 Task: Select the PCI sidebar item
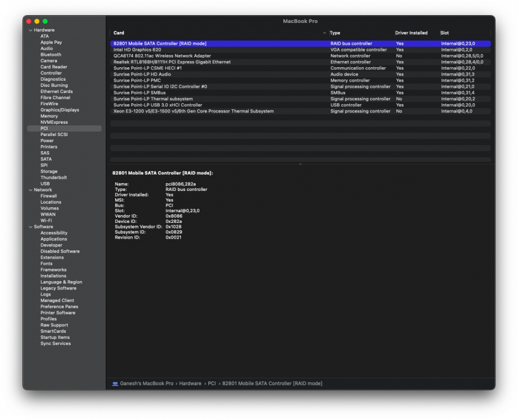[64, 129]
